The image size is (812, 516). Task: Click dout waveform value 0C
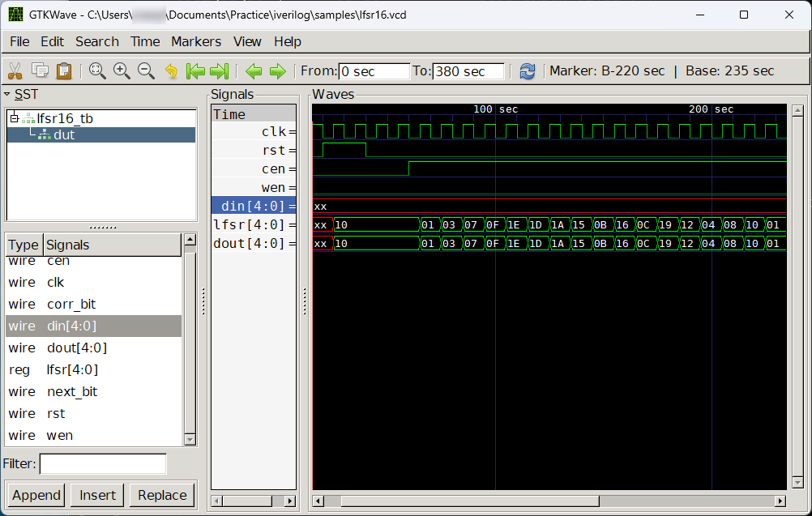643,243
